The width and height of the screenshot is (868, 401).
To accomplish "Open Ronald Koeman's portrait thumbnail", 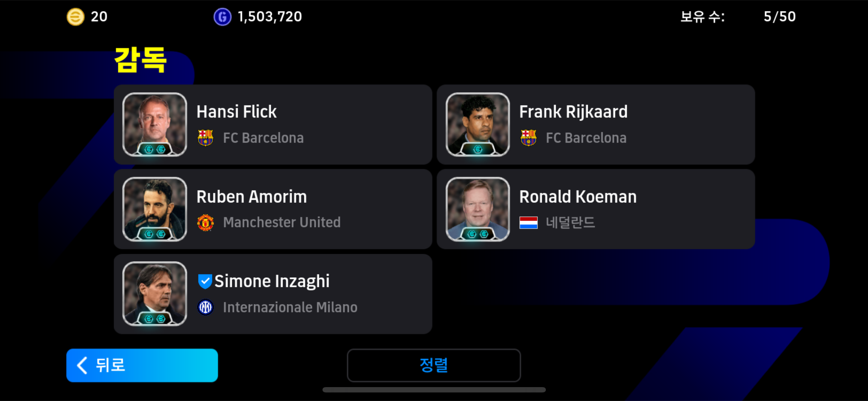I will (477, 209).
